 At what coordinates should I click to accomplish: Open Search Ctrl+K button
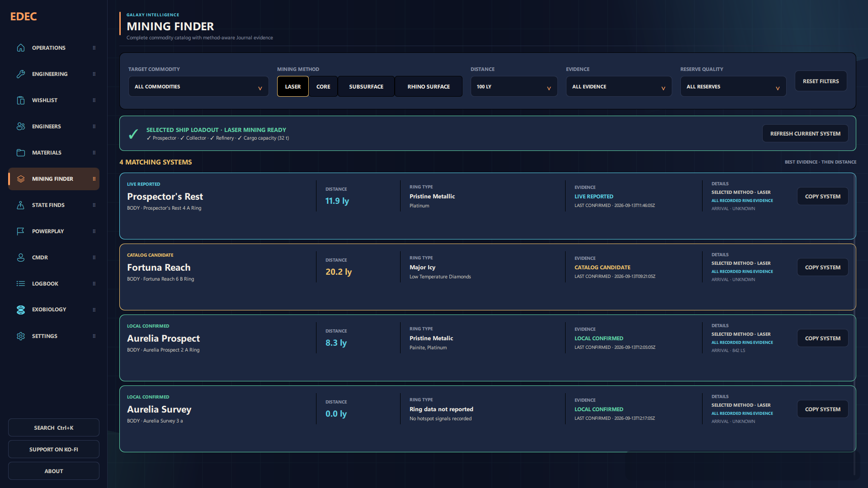(x=54, y=427)
